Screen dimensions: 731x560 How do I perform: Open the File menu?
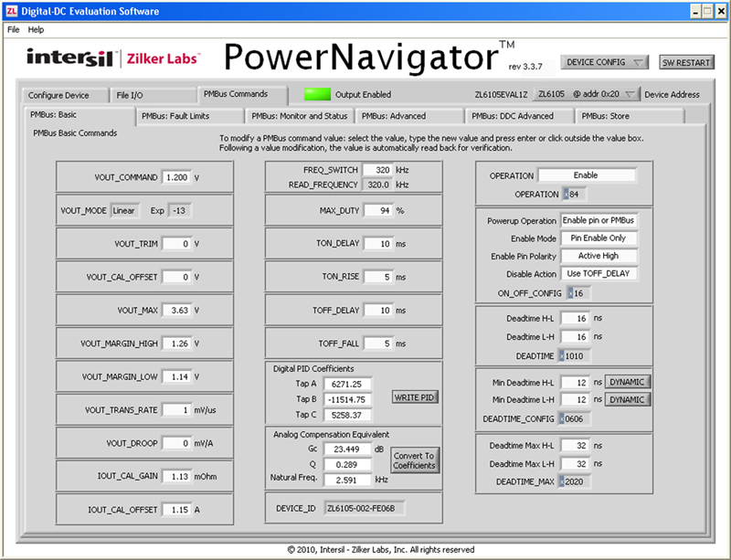pos(13,29)
